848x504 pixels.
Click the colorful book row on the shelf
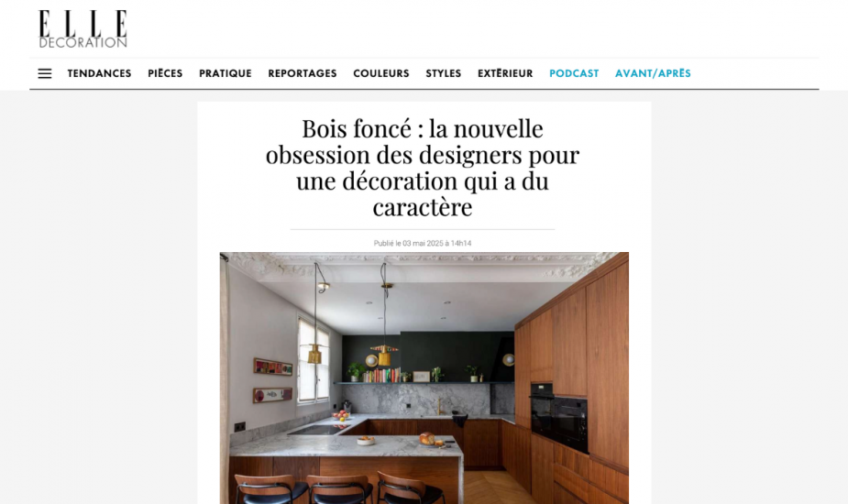pyautogui.click(x=381, y=376)
